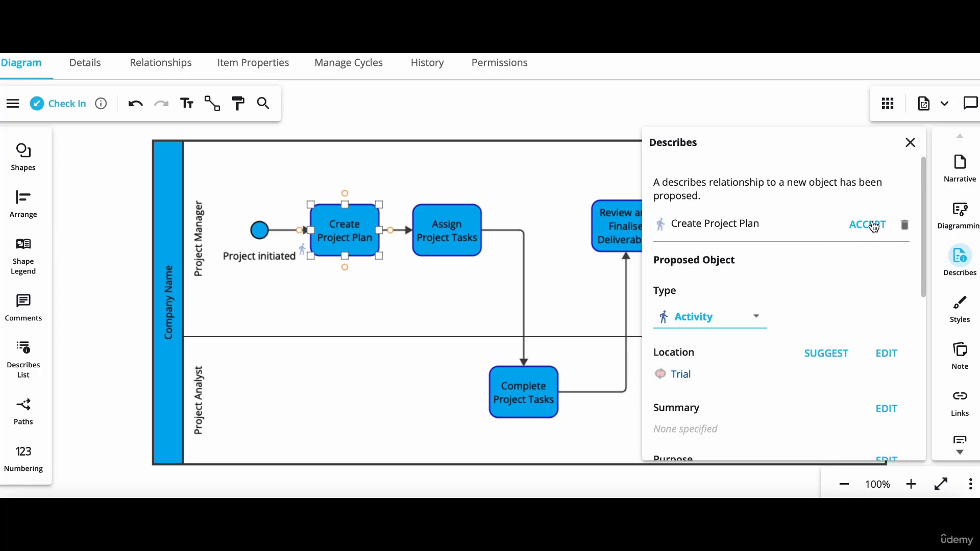
Task: Enable the redo arrow toolbar icon
Action: click(x=160, y=104)
